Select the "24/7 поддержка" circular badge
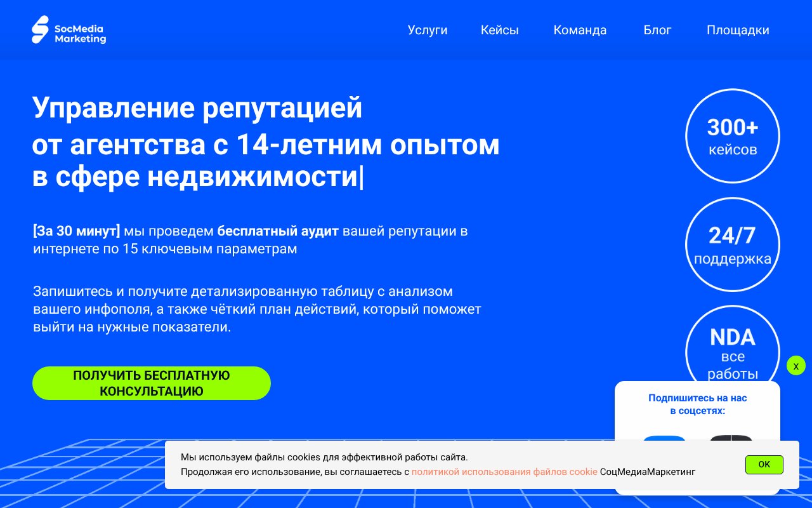Screen dimensions: 812x508 click(733, 244)
